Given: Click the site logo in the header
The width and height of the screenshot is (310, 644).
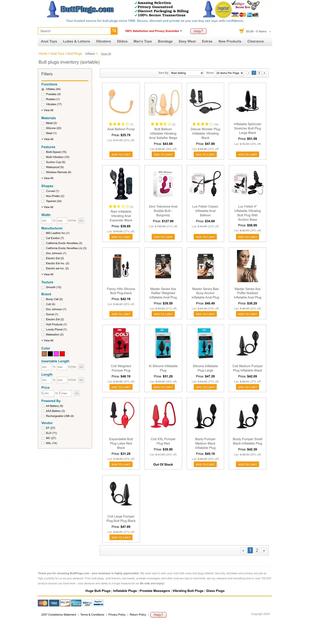Looking at the screenshot, I should click(x=81, y=9).
